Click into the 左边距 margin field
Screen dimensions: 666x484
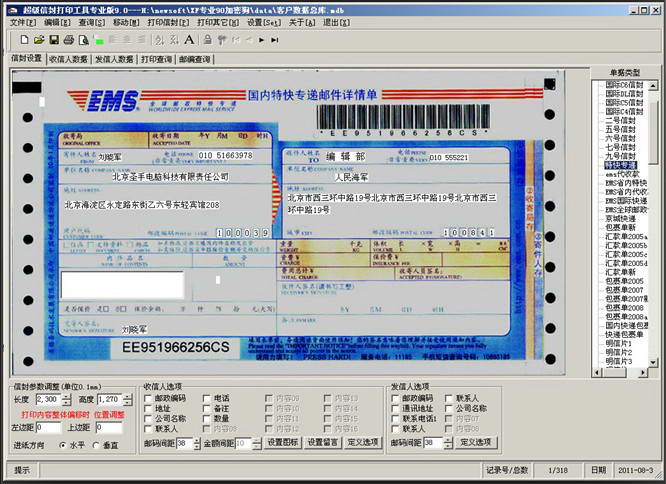(x=49, y=428)
